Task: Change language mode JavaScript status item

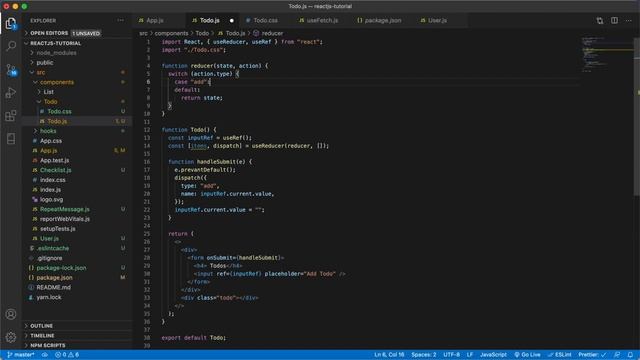Action: 493,355
